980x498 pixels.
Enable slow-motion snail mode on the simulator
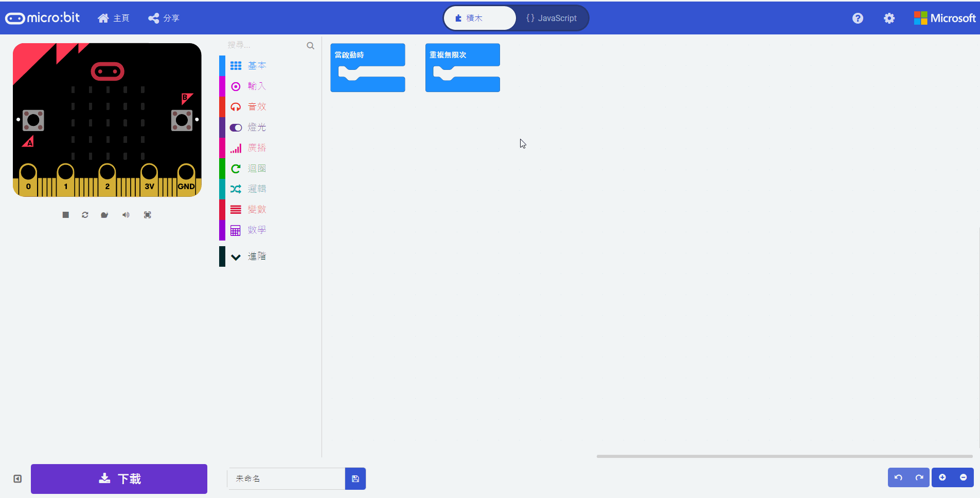(105, 215)
